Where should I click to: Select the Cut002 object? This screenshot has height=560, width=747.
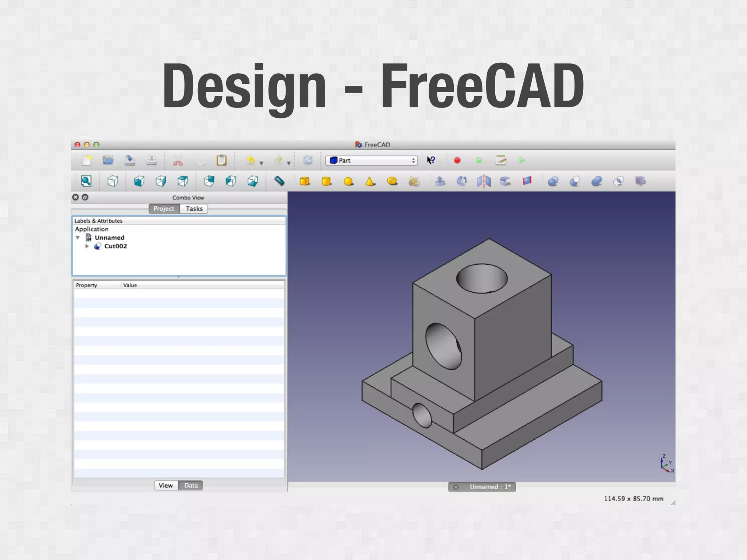point(115,246)
